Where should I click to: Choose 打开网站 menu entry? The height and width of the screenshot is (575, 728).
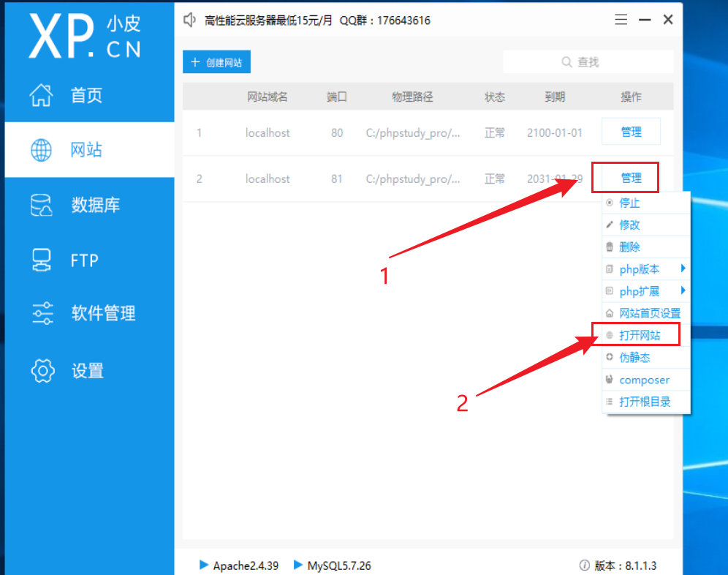[x=646, y=335]
